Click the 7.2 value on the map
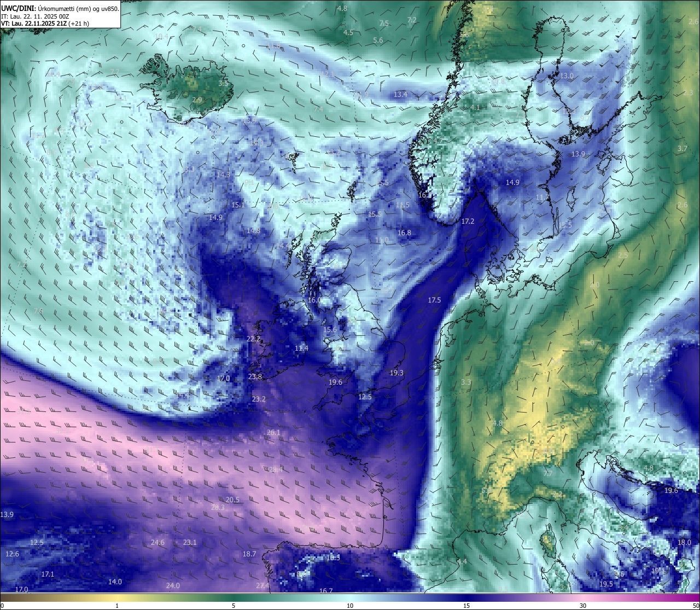Screen dimensions: 700x610 [x=412, y=20]
